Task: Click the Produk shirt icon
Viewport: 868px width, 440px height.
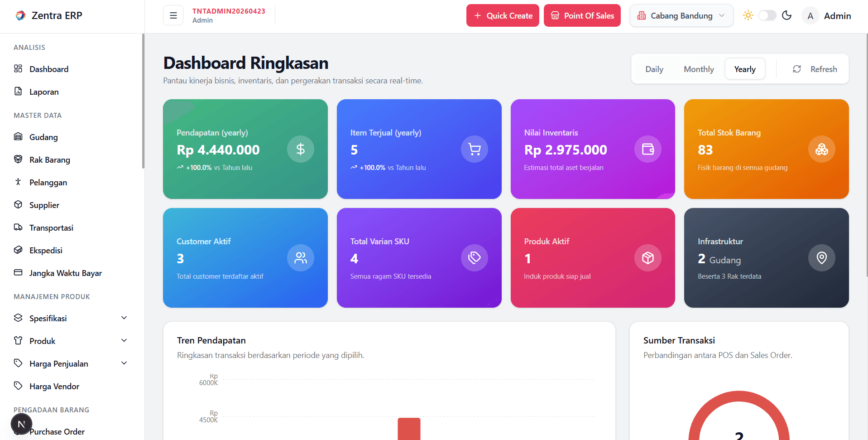Action: 18,340
